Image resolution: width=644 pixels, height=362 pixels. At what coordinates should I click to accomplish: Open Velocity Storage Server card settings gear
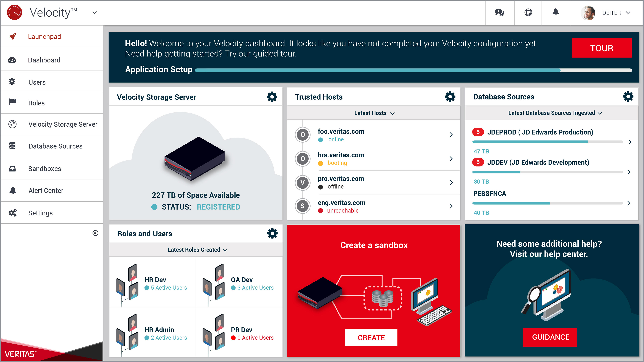272,97
